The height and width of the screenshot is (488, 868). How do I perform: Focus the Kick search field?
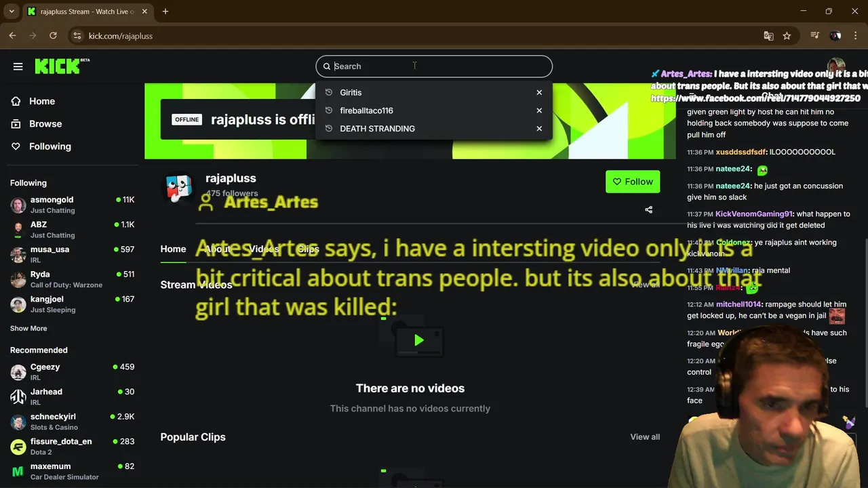(x=434, y=66)
